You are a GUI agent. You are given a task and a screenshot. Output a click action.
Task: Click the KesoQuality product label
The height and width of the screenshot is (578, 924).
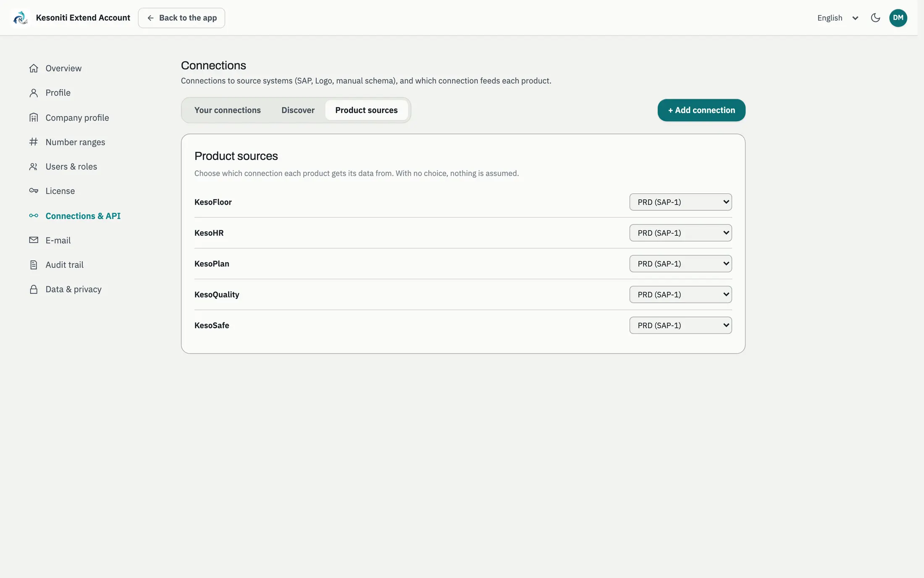(217, 295)
